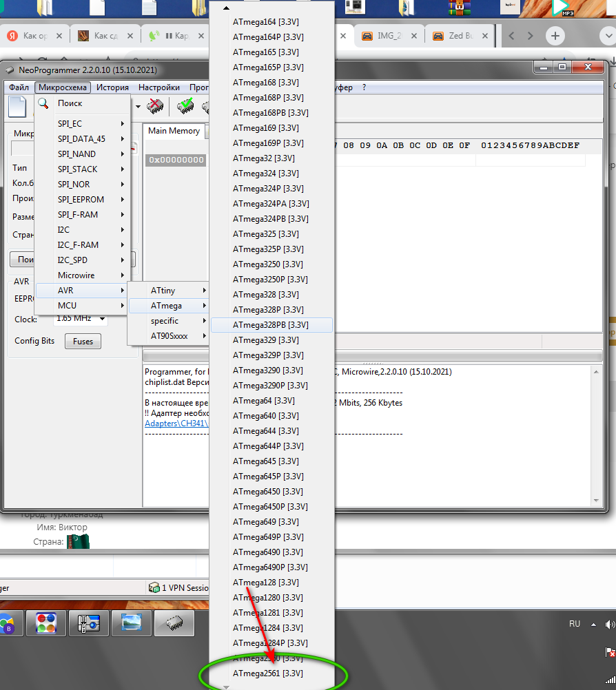Click the Action Center flag tray icon
This screenshot has width=616, height=690.
tap(610, 651)
